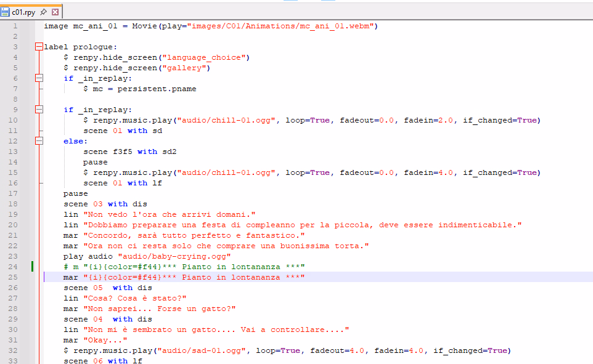This screenshot has width=593, height=364.
Task: Click 'scene f3f5 with sd2' text
Action: (129, 152)
